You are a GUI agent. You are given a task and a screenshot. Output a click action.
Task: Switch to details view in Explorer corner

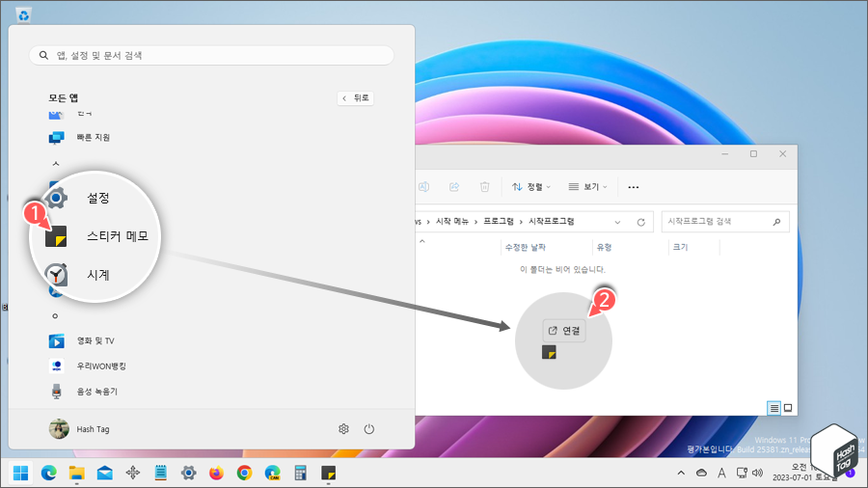[773, 408]
